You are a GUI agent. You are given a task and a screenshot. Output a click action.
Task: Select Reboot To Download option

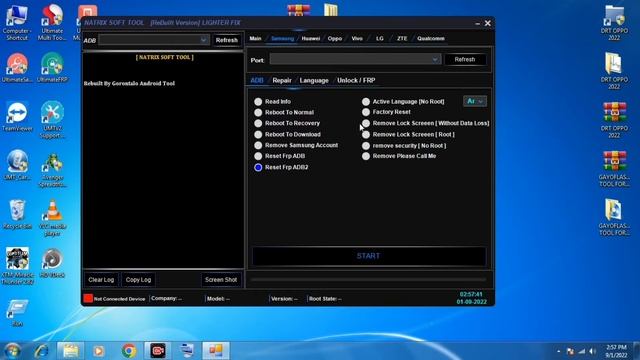click(287, 134)
